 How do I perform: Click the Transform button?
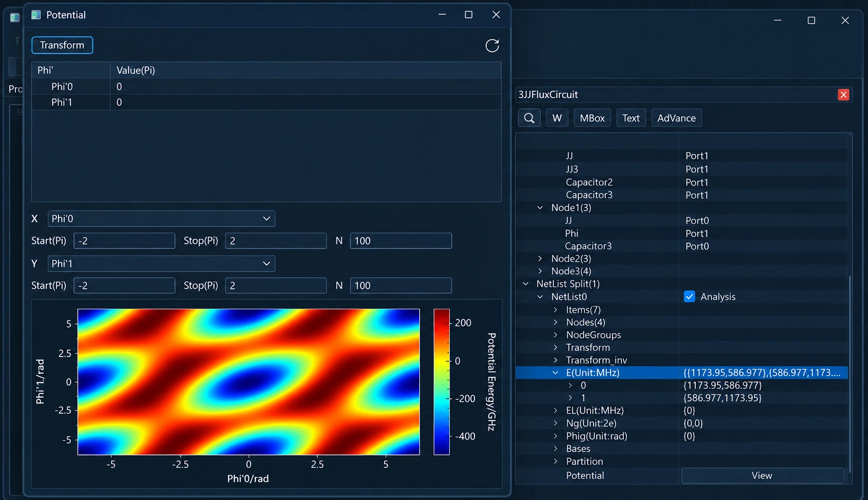click(x=62, y=45)
